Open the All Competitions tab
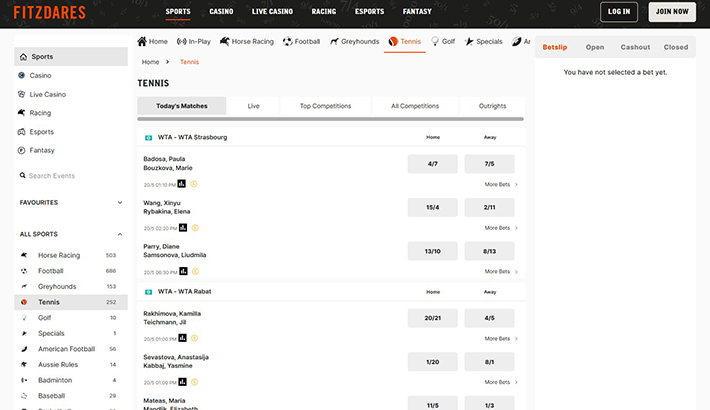 pyautogui.click(x=415, y=106)
